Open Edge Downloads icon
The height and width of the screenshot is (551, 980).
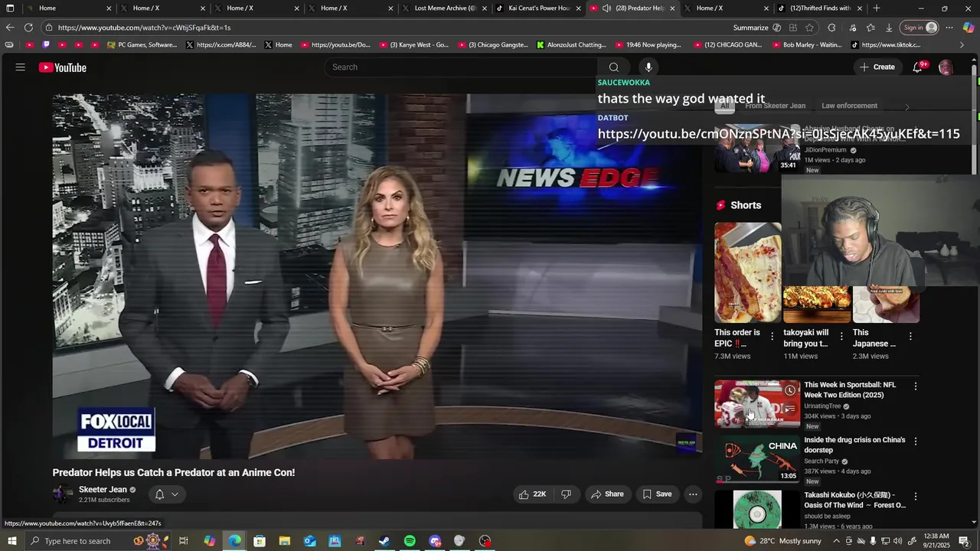(889, 28)
